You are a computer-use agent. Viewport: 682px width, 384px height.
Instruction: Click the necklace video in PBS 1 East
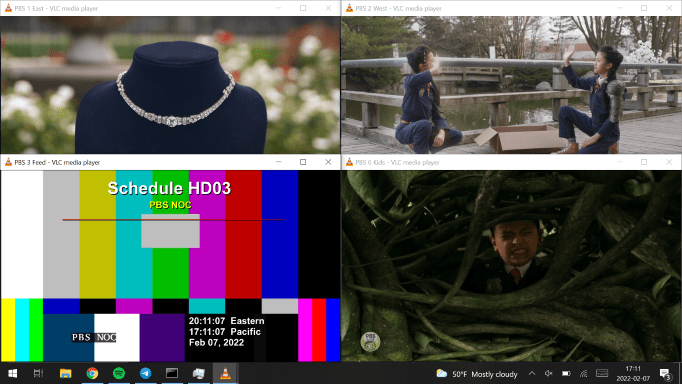(170, 85)
